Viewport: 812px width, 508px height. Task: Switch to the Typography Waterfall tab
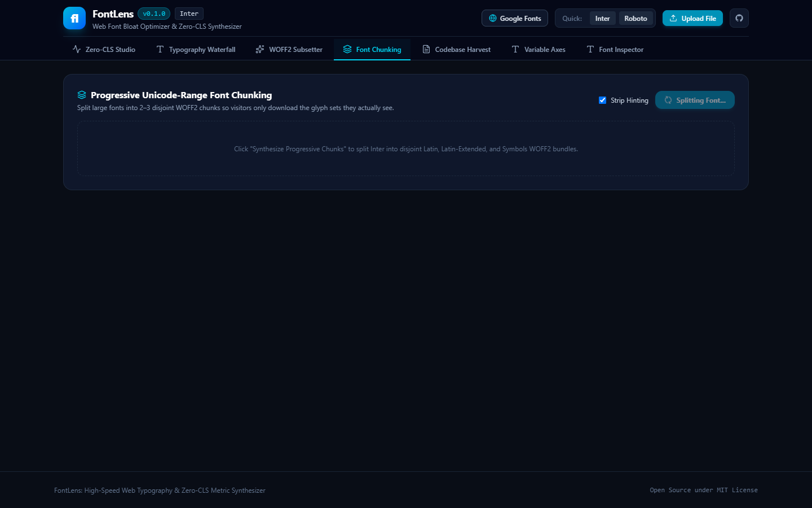pos(196,49)
